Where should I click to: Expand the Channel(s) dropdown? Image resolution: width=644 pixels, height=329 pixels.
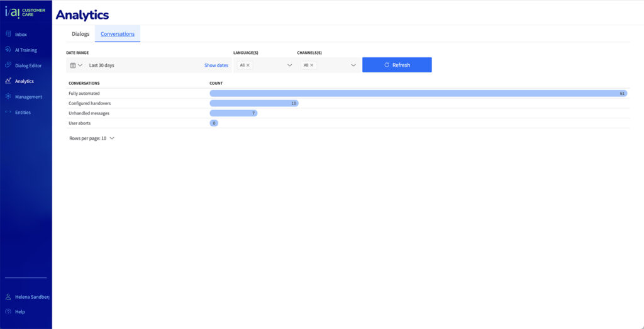(x=353, y=65)
